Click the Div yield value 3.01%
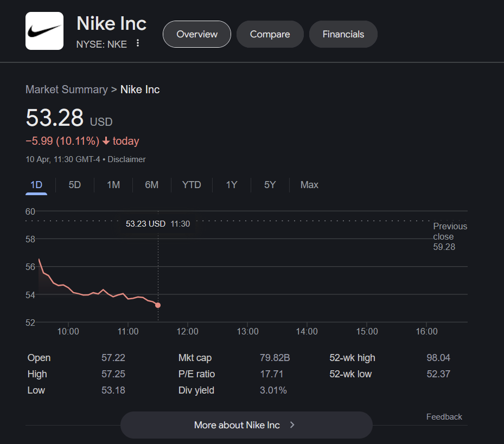The width and height of the screenshot is (504, 444). point(273,390)
